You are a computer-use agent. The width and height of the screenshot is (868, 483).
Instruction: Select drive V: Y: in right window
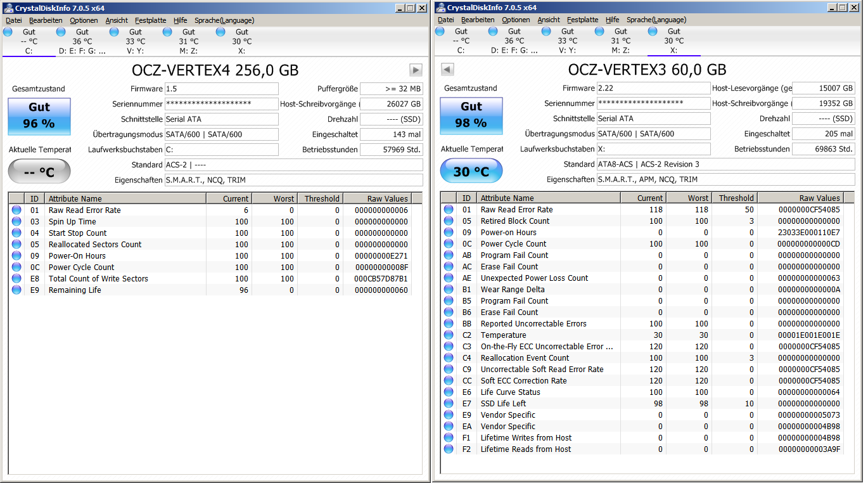568,41
